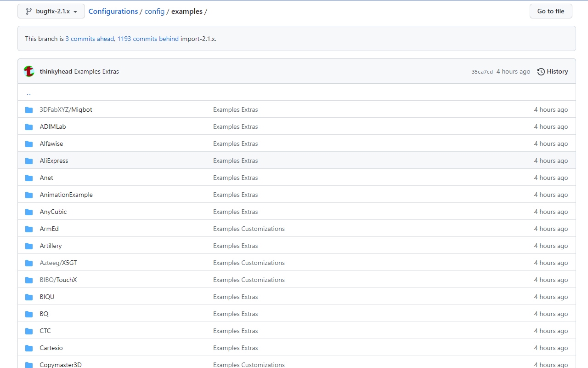Click the folder icon for Artillery
Viewport: 588px width, 368px height.
pos(29,246)
